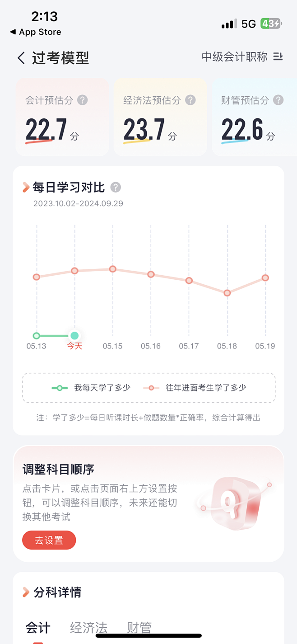This screenshot has height=644, width=297.
Task: Switch to the 经济法 tab
Action: click(x=89, y=627)
